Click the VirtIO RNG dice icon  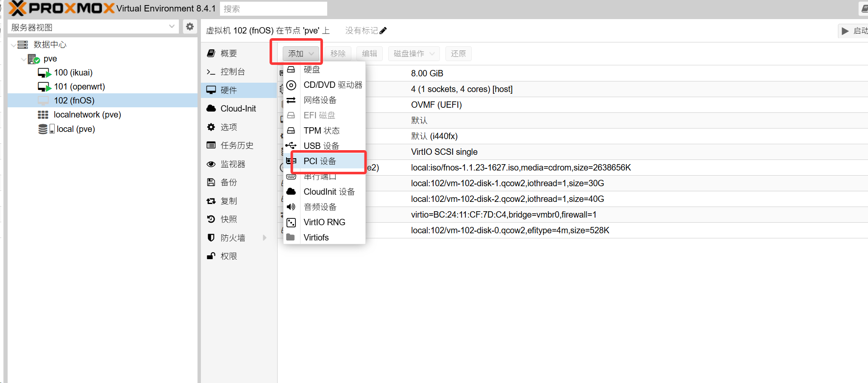291,222
